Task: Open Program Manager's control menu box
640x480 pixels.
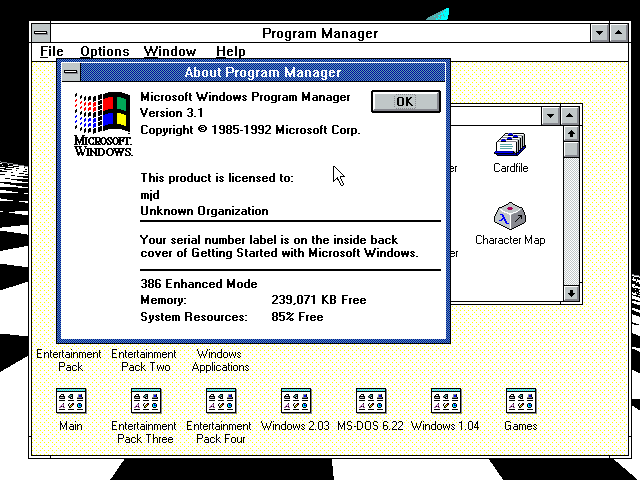Action: point(41,33)
